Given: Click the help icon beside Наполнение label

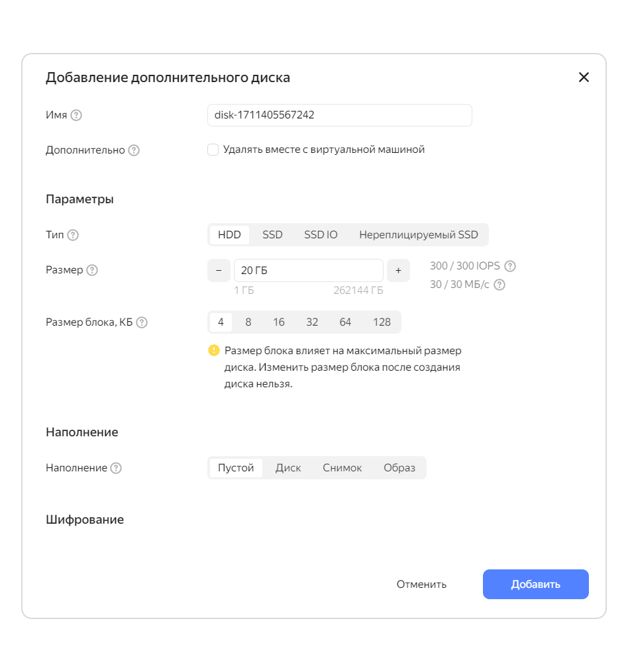Looking at the screenshot, I should (x=116, y=468).
